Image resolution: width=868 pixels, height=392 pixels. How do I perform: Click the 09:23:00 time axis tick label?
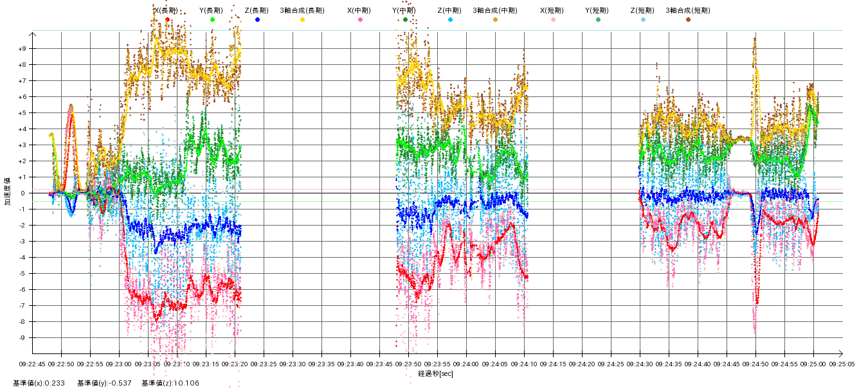tap(119, 363)
